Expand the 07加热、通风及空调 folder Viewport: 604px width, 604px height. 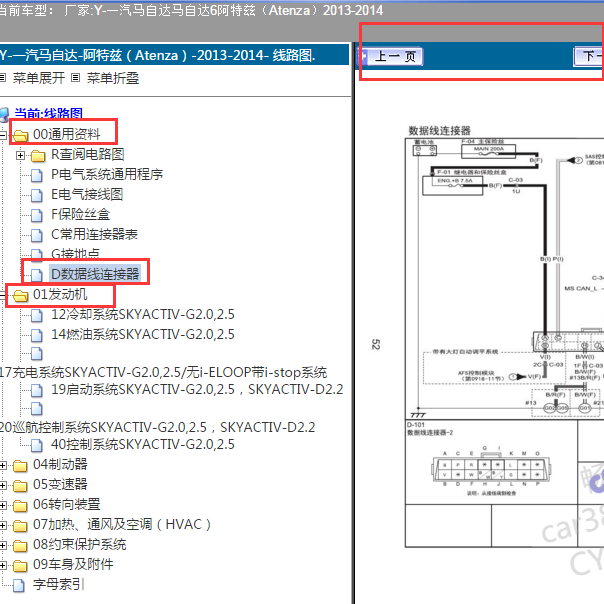[2, 525]
